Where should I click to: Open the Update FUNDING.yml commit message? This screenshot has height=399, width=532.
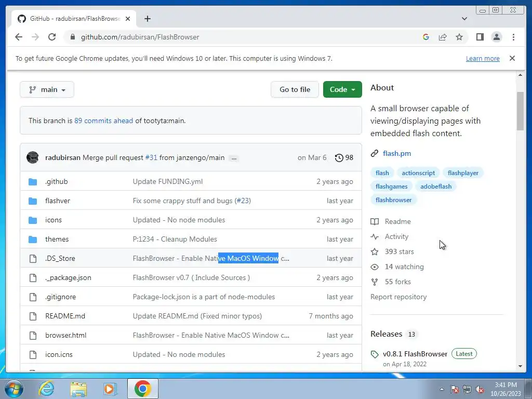(168, 181)
